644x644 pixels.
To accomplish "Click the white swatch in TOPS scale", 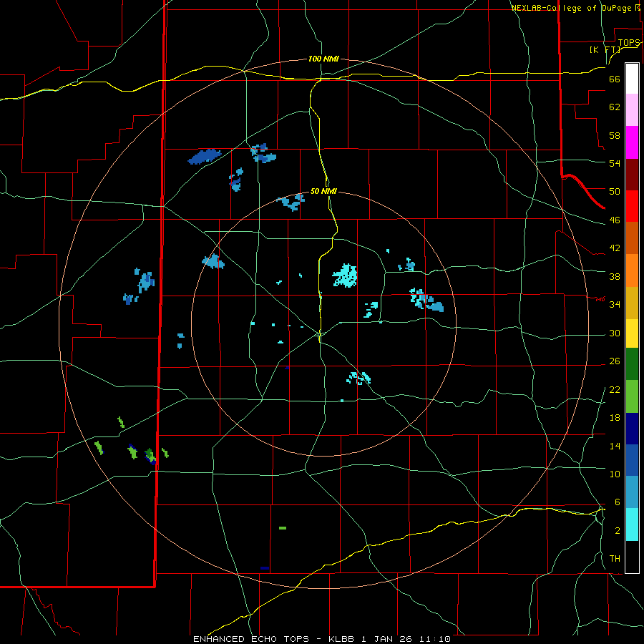I will click(632, 79).
